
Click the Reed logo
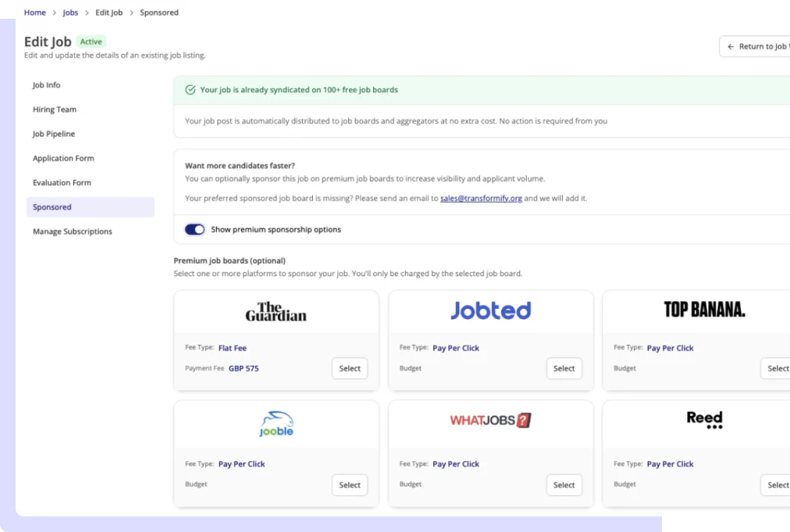coord(703,419)
